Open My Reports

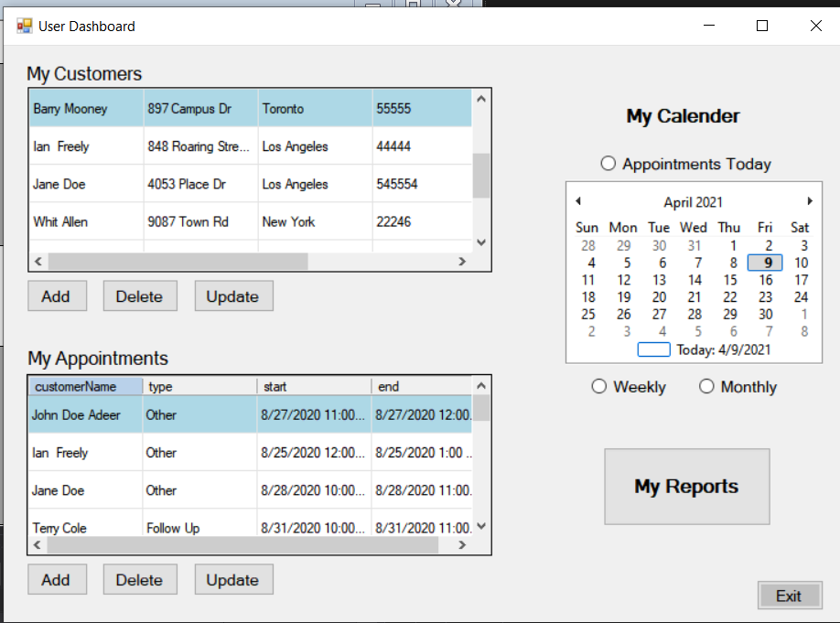pyautogui.click(x=687, y=487)
